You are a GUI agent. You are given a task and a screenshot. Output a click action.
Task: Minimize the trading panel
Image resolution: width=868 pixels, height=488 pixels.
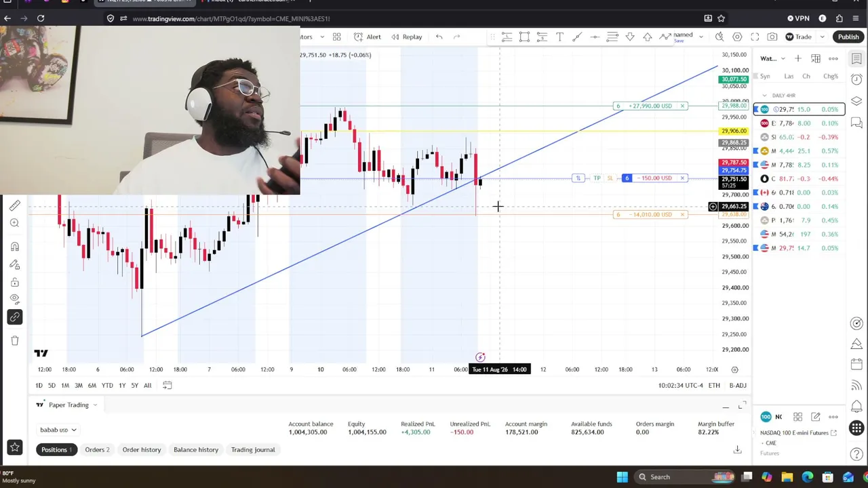pyautogui.click(x=726, y=407)
